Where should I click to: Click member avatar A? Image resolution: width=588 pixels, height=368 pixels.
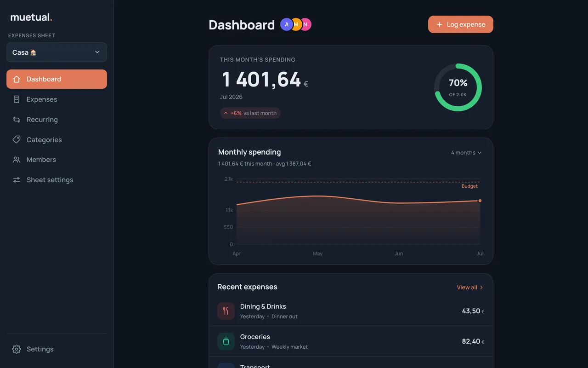point(287,24)
